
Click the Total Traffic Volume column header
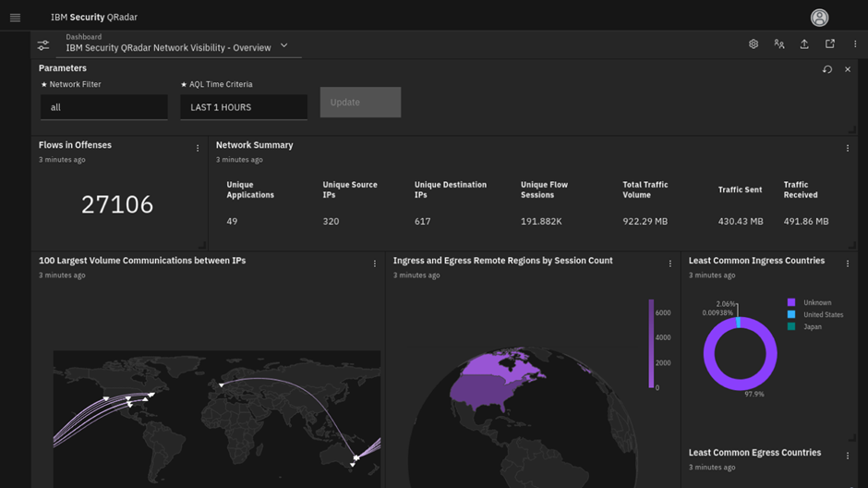coord(645,190)
